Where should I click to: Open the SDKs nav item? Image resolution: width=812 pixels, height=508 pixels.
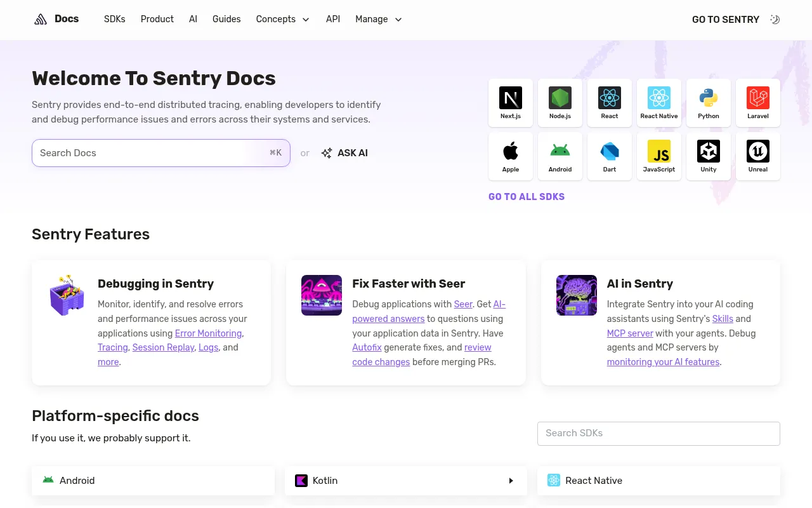[115, 19]
